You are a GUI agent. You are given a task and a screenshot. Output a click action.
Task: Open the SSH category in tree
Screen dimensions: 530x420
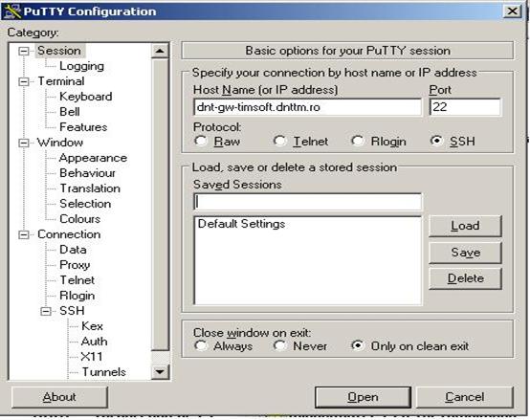coord(72,311)
